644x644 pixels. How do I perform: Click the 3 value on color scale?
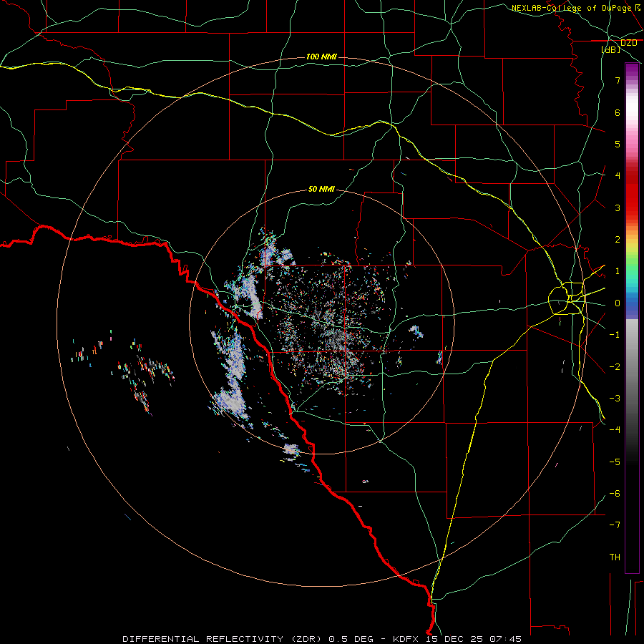click(618, 208)
